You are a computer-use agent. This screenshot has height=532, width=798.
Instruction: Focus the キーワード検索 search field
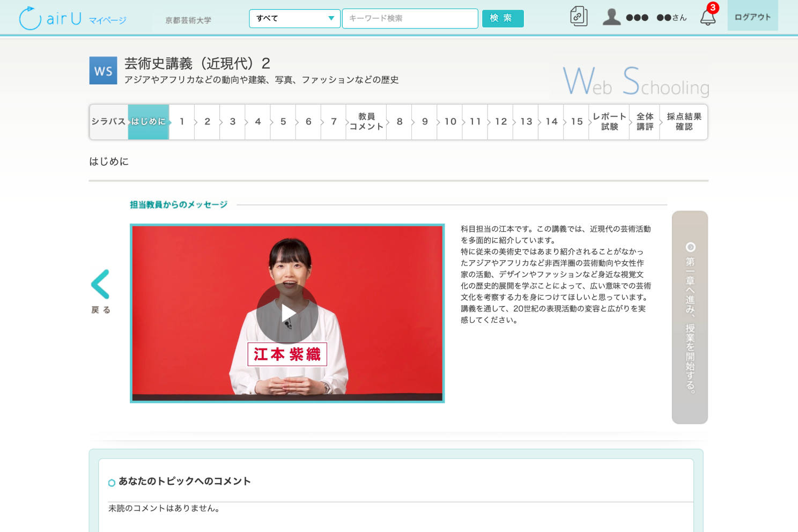410,18
